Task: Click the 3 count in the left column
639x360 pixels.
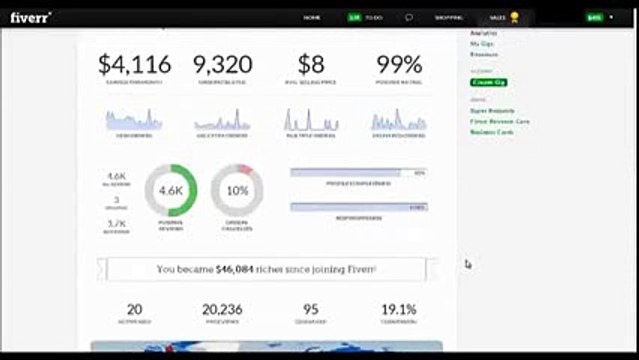Action: (117, 200)
